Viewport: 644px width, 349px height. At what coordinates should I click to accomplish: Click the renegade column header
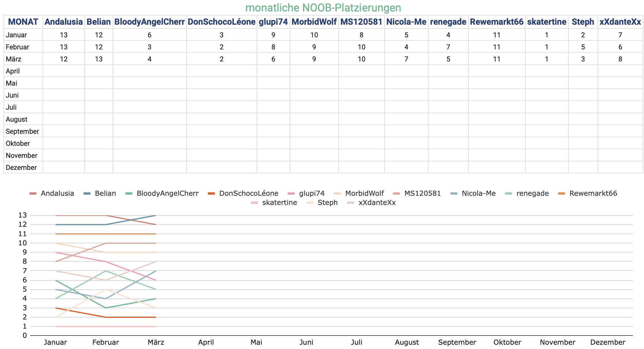coord(448,22)
